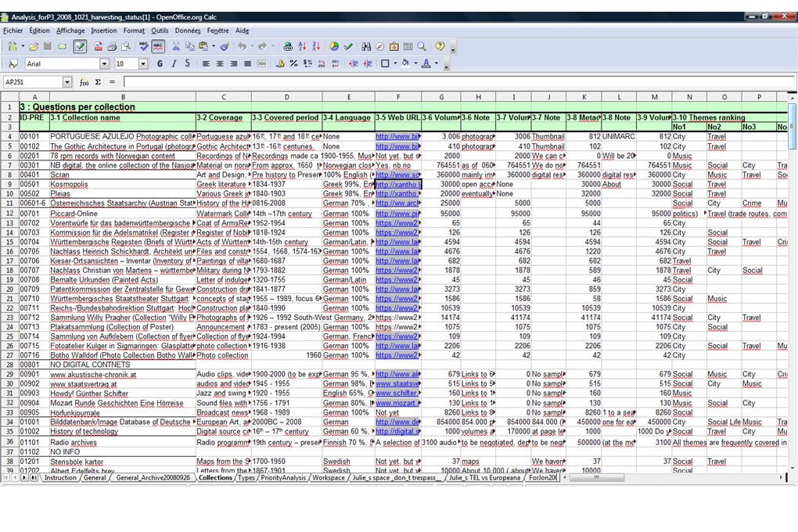The height and width of the screenshot is (532, 798).
Task: Open Styles and Formatting window
Action: coord(13,63)
